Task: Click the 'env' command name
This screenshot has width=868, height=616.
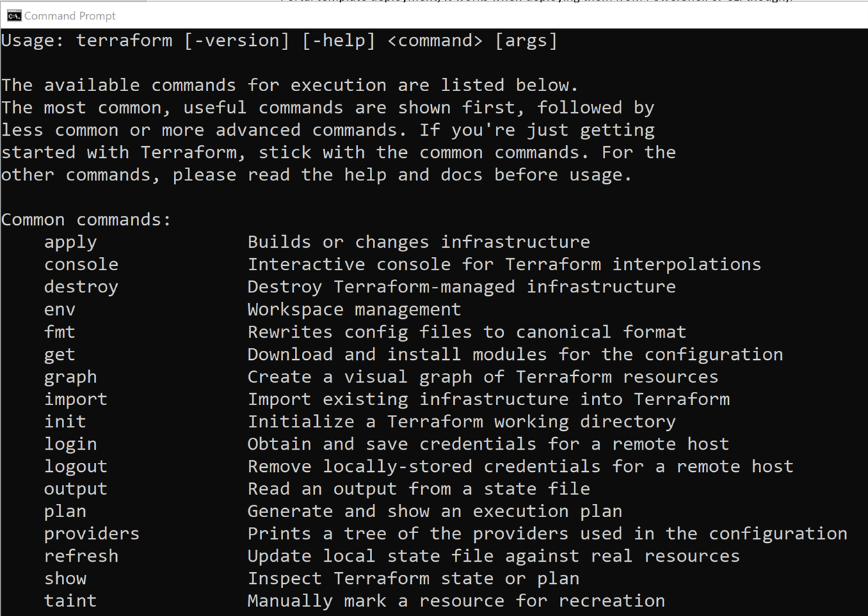Action: 60,310
